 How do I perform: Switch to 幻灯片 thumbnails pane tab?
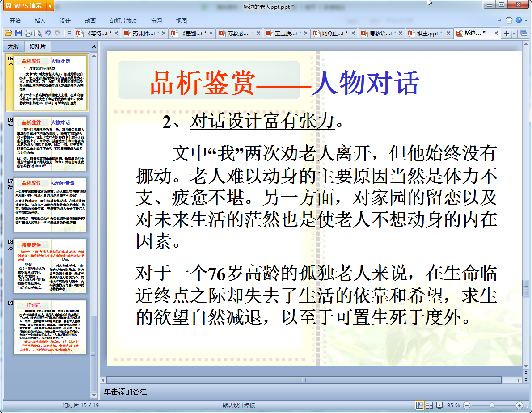(37, 46)
